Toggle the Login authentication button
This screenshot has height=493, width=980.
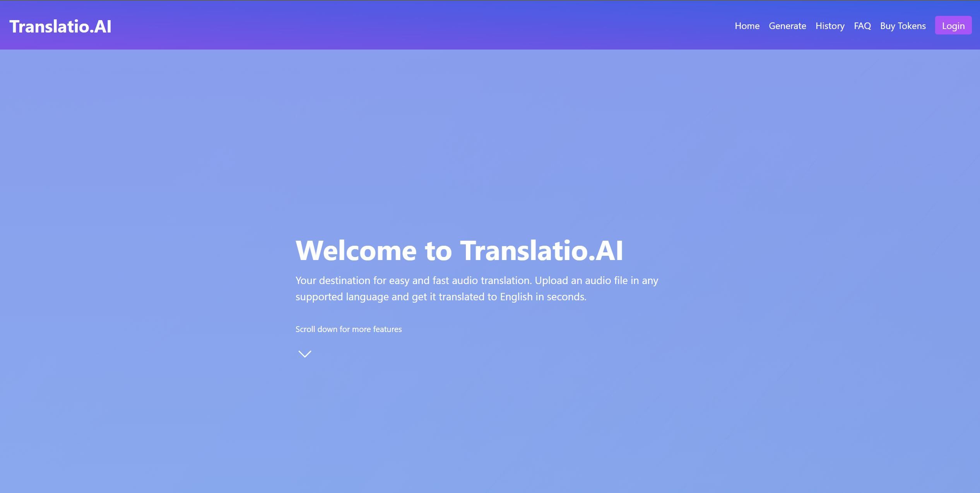pyautogui.click(x=954, y=25)
